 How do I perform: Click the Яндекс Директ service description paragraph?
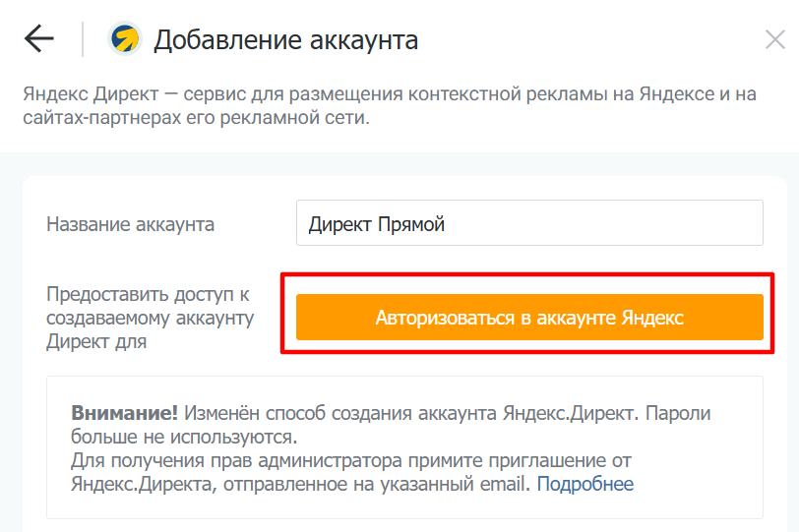point(389,107)
